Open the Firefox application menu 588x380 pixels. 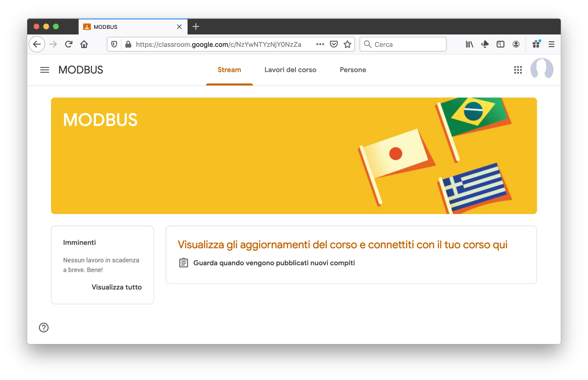552,44
